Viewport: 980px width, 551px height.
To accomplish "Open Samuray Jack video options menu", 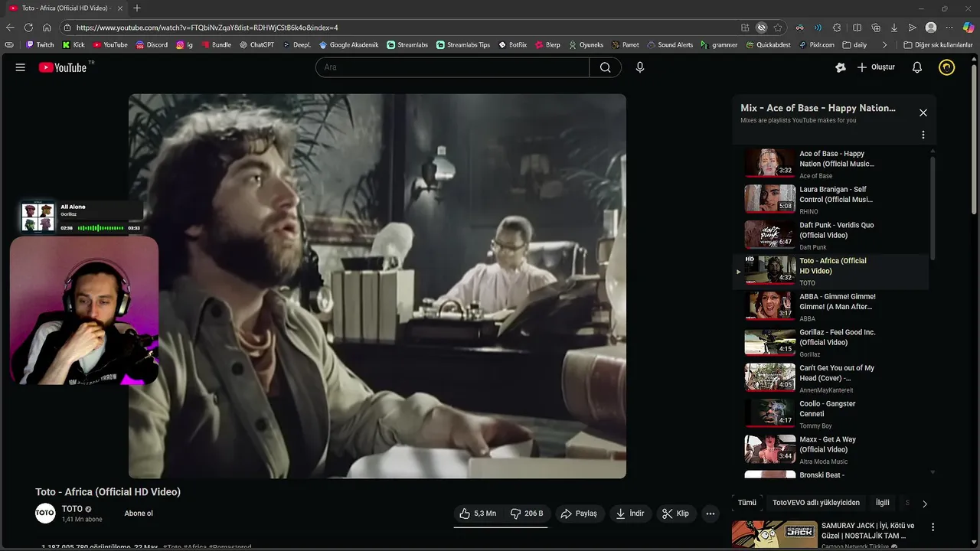I will 933,527.
